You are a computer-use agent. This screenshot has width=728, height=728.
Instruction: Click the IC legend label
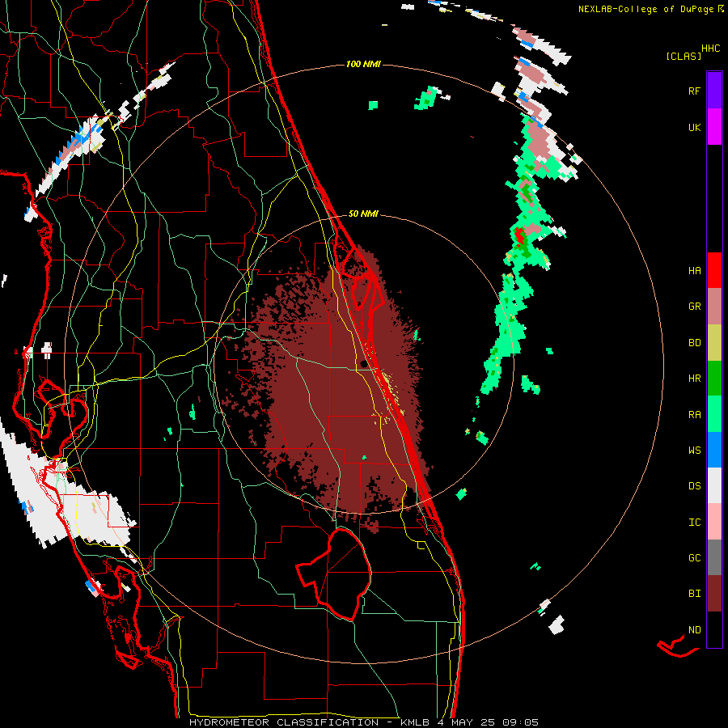pos(694,523)
